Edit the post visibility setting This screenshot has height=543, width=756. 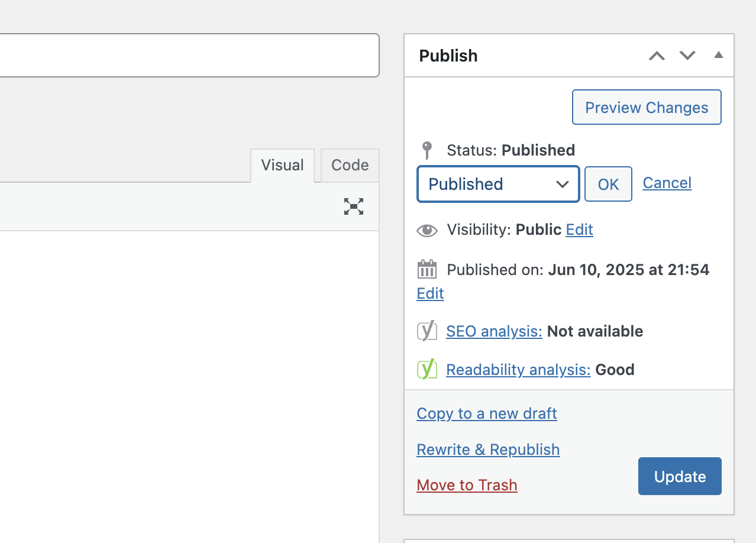coord(579,230)
